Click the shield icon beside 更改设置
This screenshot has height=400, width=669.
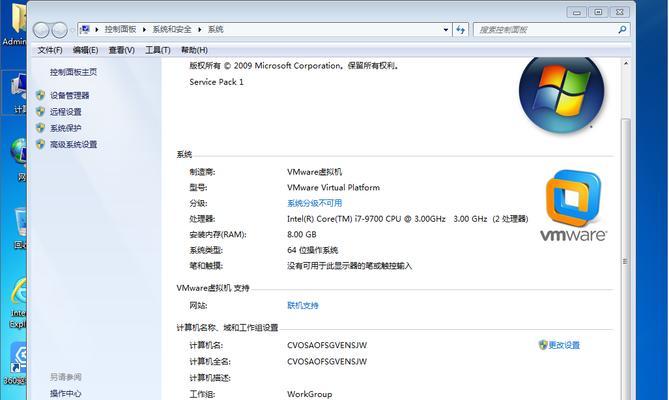pyautogui.click(x=543, y=345)
